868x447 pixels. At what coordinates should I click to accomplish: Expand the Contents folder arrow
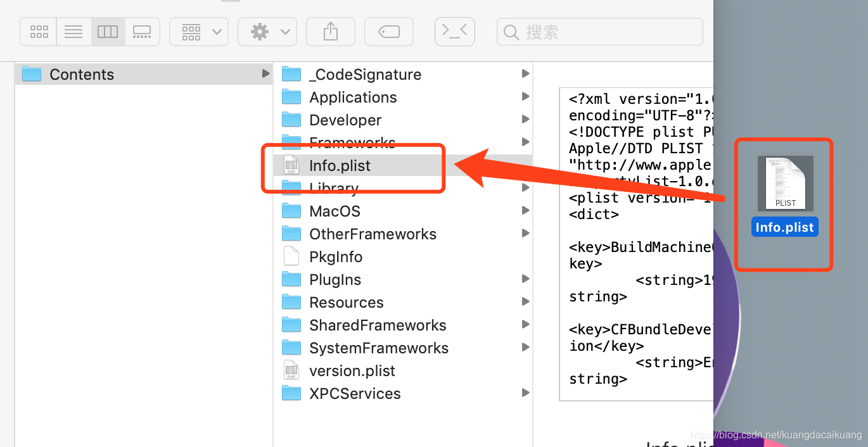pos(265,73)
